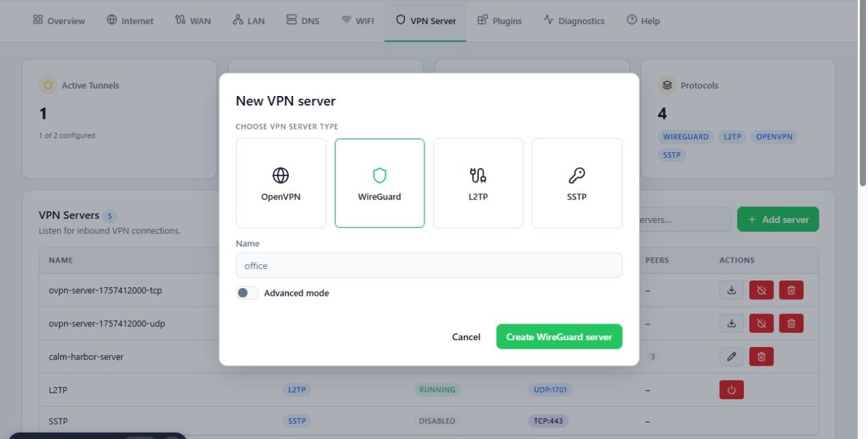Click the OPENVPN protocol badge

click(774, 137)
